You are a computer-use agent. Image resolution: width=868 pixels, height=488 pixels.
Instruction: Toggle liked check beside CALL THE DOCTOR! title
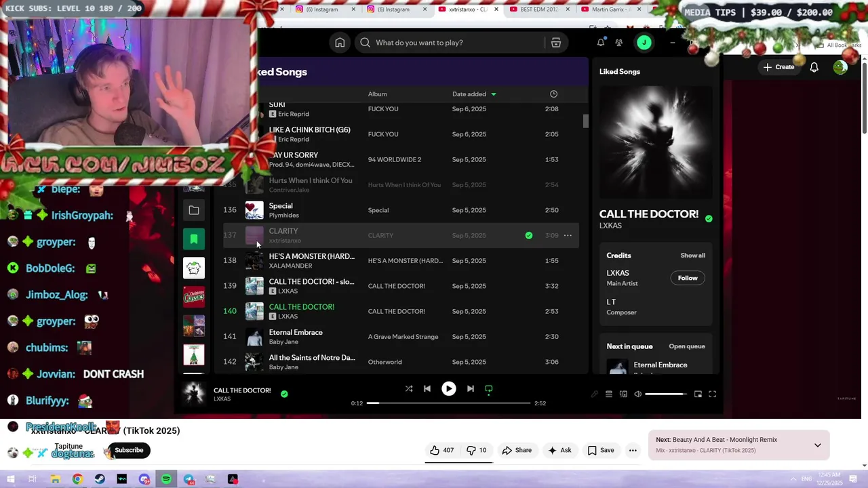coord(709,218)
